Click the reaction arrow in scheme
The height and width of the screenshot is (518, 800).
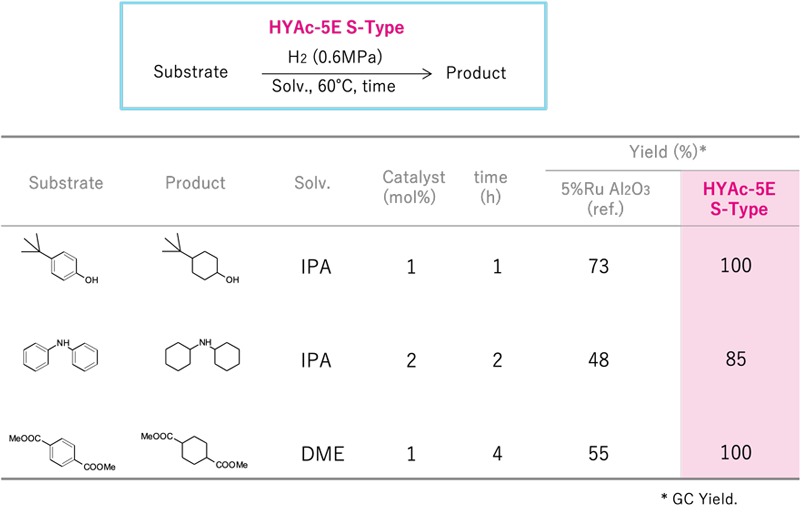click(347, 74)
